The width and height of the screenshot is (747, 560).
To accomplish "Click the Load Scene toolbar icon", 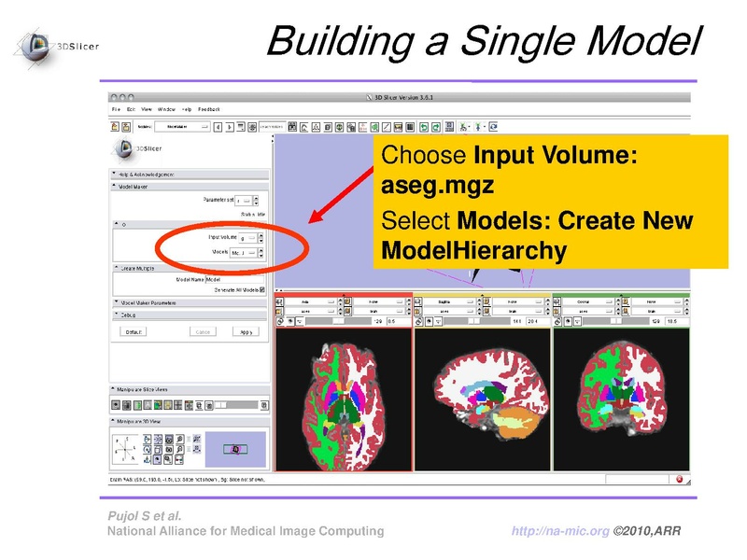I will [x=115, y=127].
